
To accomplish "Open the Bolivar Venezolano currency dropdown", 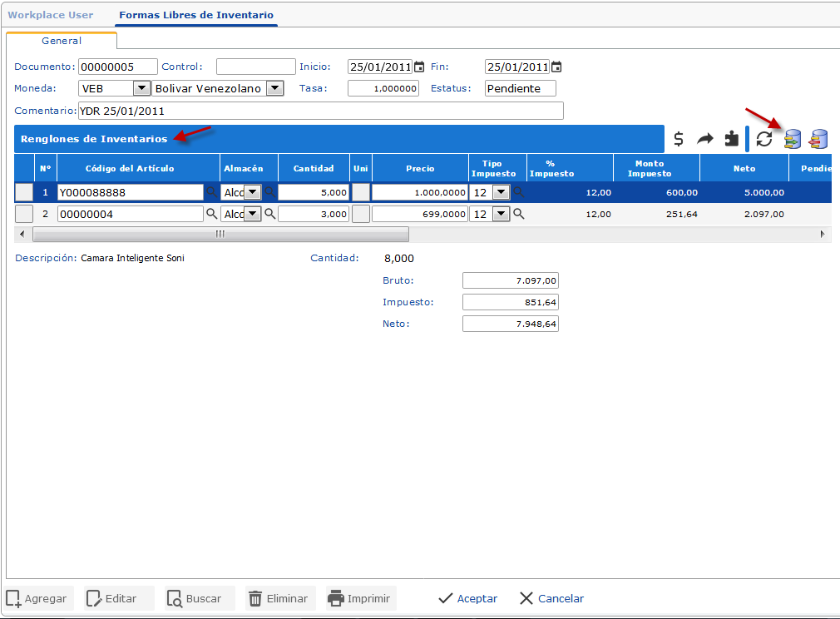I will click(275, 88).
